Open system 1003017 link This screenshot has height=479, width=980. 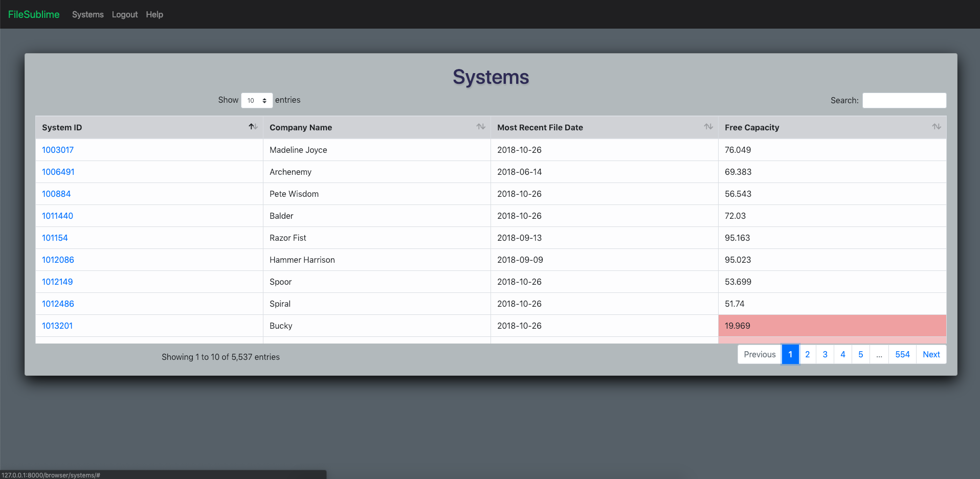(x=58, y=150)
